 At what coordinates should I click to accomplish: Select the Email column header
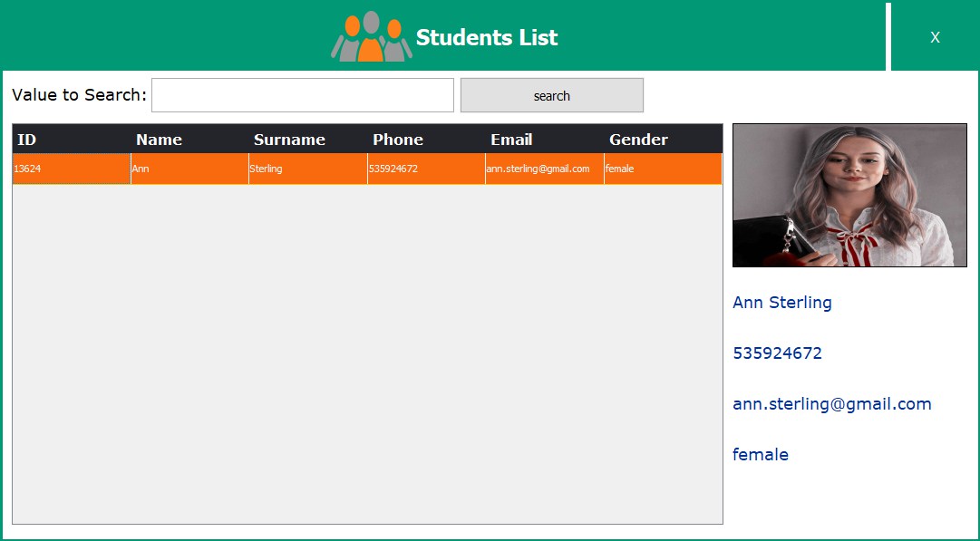pyautogui.click(x=512, y=140)
